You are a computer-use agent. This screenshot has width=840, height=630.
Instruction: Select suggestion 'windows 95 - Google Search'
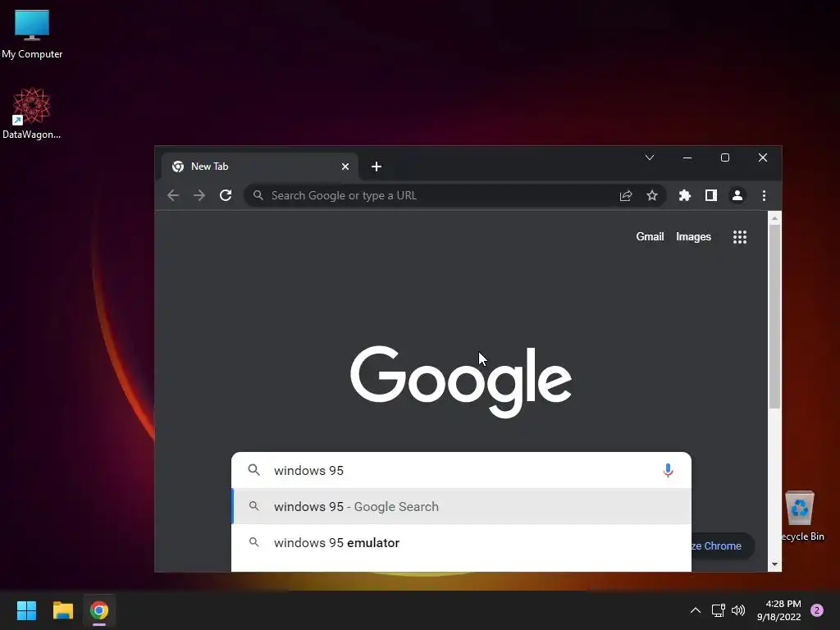click(461, 506)
